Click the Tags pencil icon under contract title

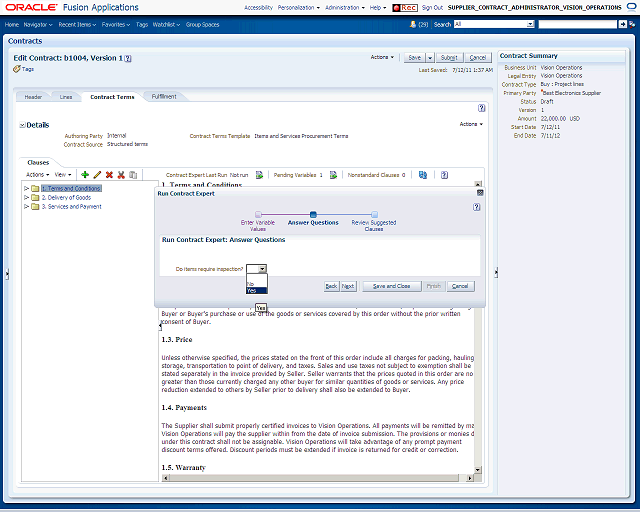17,69
